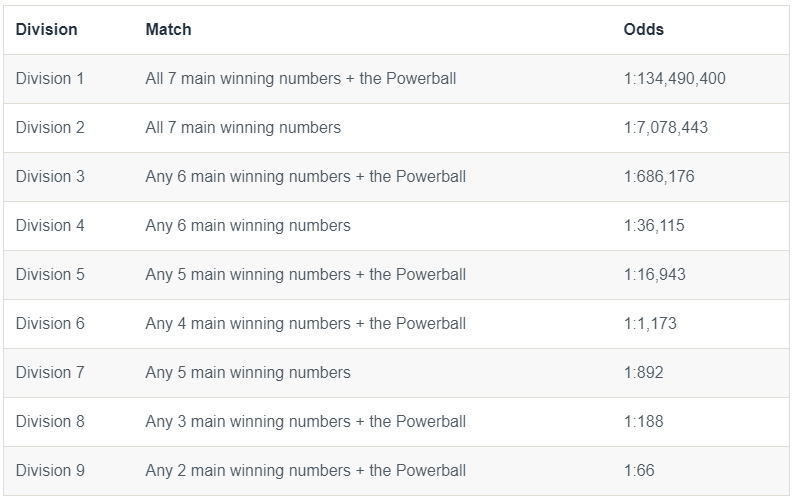Click the Odds column header
Viewport: 798px width, 504px height.
[x=643, y=30]
